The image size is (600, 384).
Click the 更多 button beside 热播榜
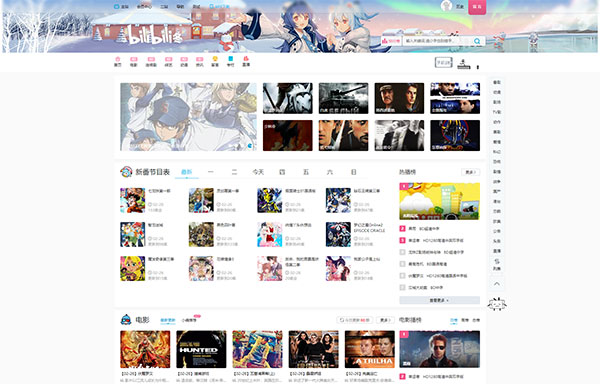(470, 172)
